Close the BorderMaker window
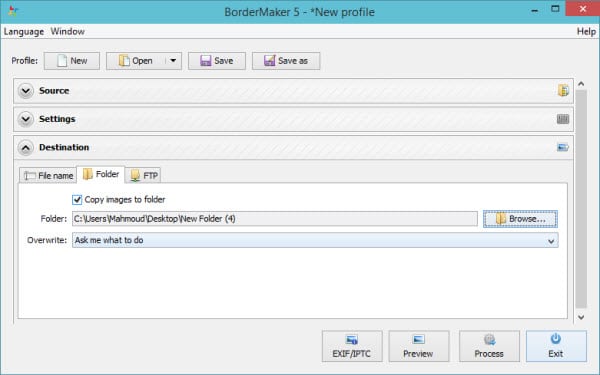This screenshot has width=600, height=375. tap(582, 9)
